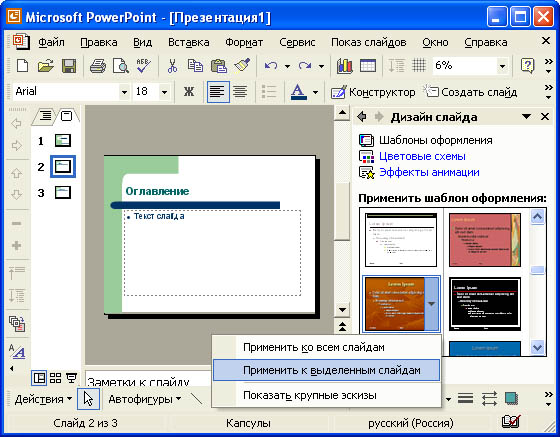Go back in the task pane

pyautogui.click(x=362, y=117)
